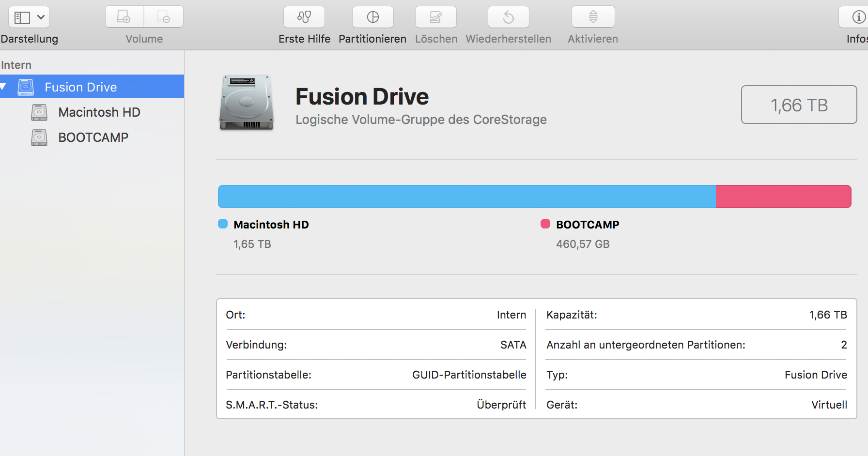The image size is (868, 456).
Task: Open the Darstellung view dropdown
Action: coord(29,17)
